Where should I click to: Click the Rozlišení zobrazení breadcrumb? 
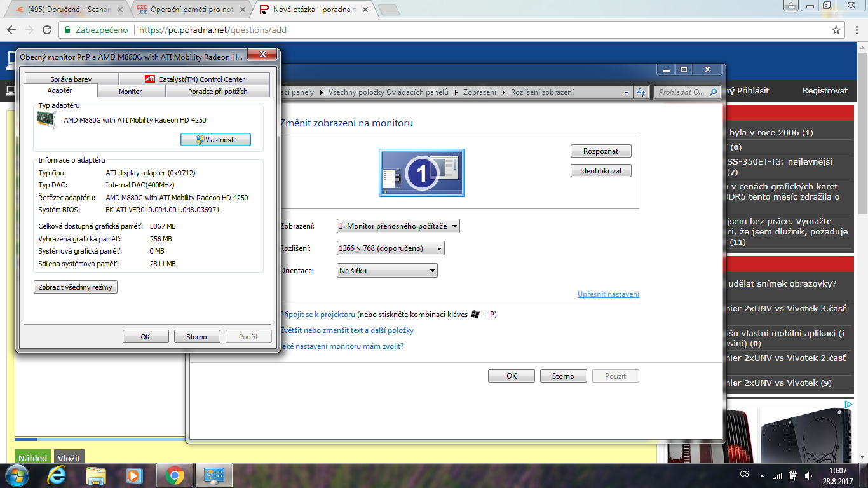tap(542, 92)
